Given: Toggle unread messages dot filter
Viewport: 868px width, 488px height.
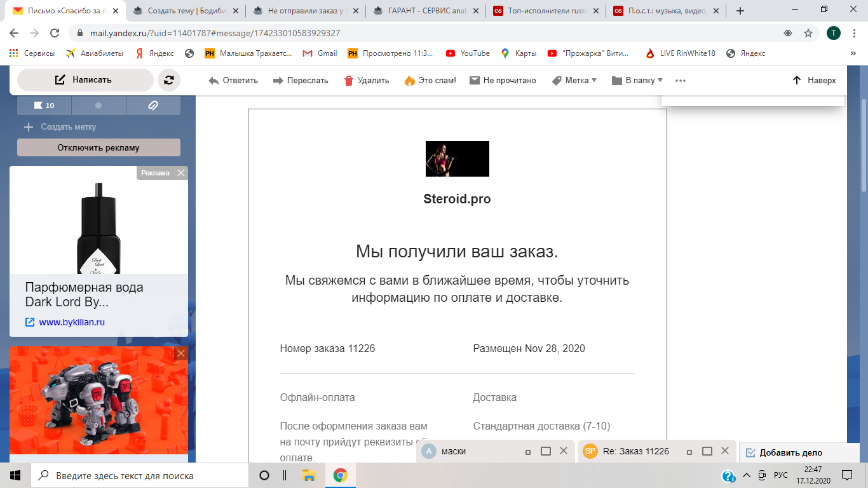Looking at the screenshot, I should (x=98, y=105).
